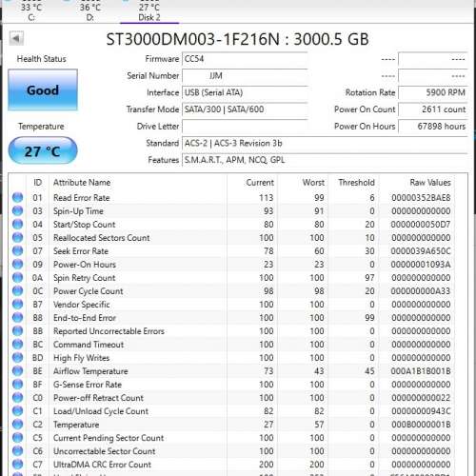
Task: Click the Rotation Rate value 5900 RPM
Action: [433, 92]
